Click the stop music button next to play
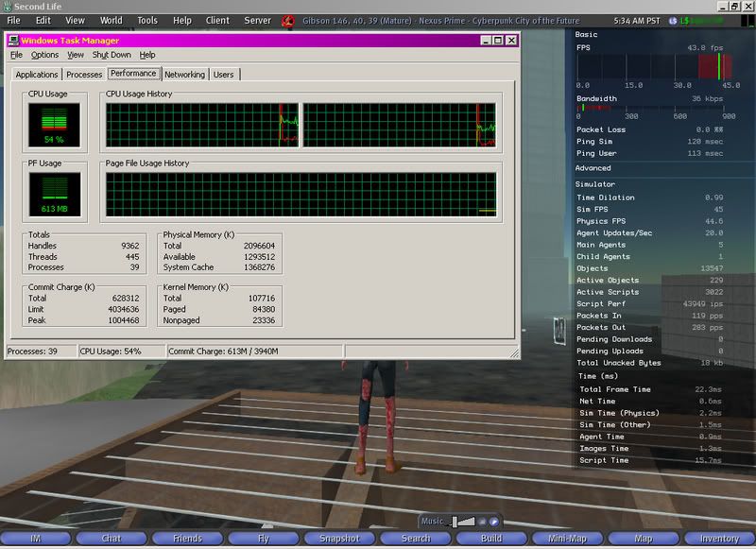The width and height of the screenshot is (756, 549). (x=483, y=521)
